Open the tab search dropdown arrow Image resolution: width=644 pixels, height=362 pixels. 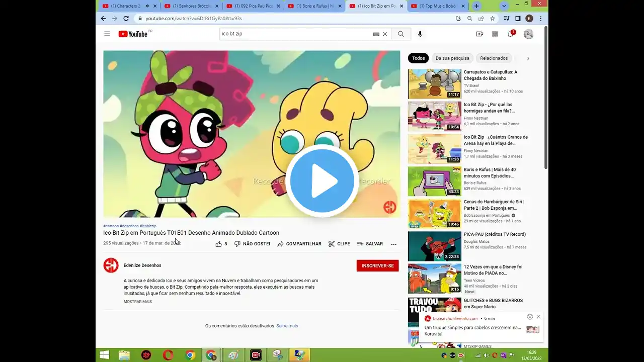click(504, 6)
